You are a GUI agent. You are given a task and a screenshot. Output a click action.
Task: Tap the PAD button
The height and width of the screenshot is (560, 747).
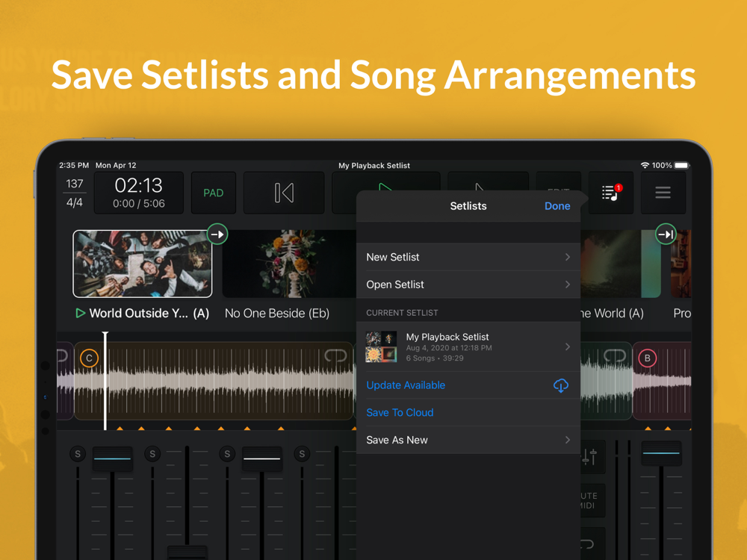(214, 193)
